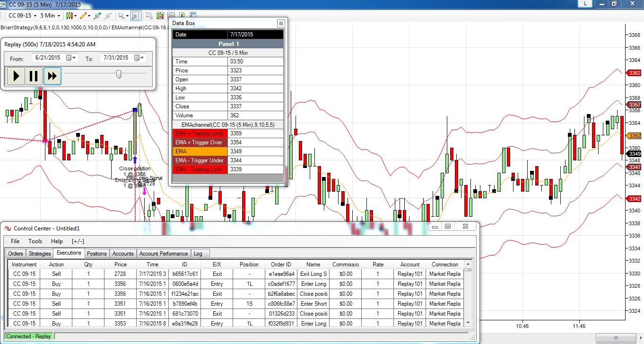
Task: Click the EMA - Trigger Under row
Action: pyautogui.click(x=228, y=160)
